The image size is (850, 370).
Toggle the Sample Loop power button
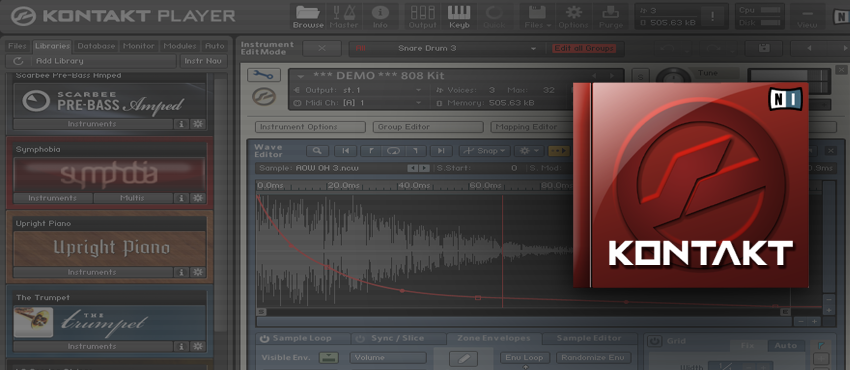pos(264,339)
